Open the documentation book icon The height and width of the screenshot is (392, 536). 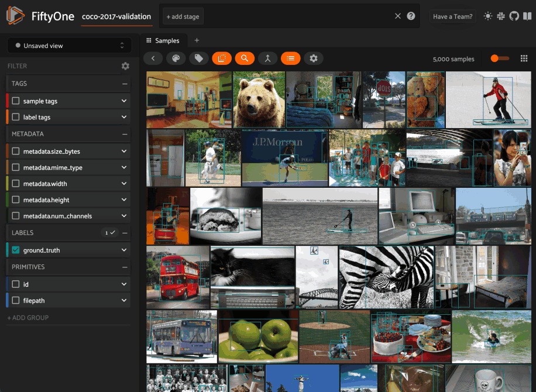(527, 16)
